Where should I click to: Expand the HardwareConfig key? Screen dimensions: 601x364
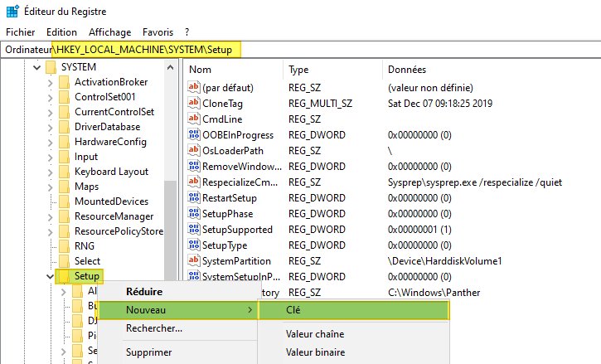[x=51, y=143]
